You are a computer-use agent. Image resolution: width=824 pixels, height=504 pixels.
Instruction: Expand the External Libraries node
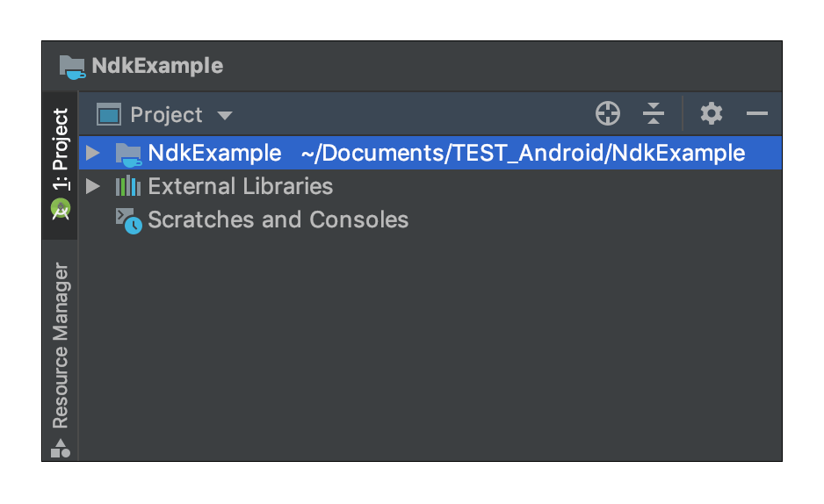coord(93,186)
